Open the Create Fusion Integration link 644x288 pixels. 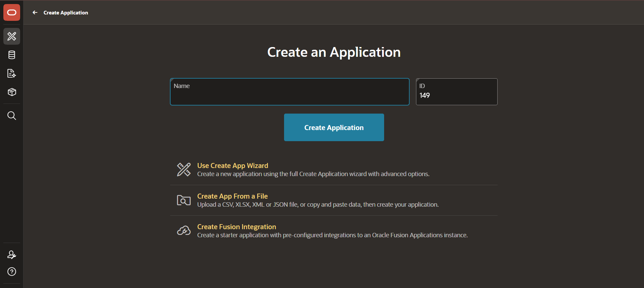click(237, 227)
